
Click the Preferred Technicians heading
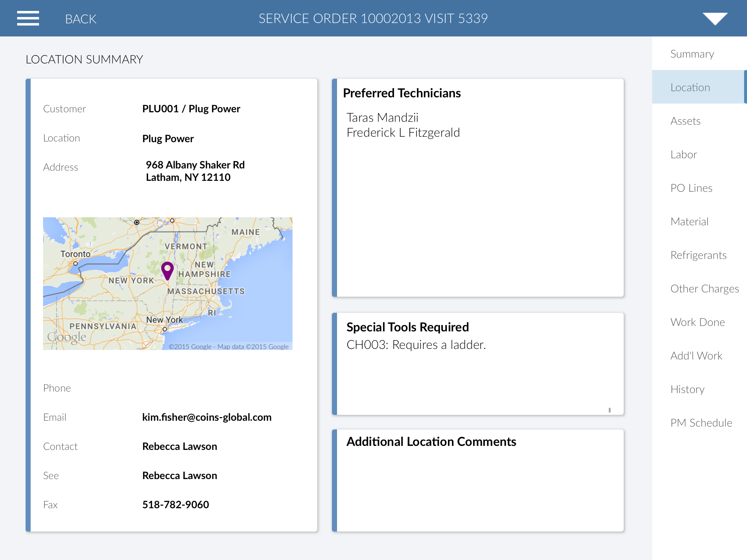pyautogui.click(x=402, y=93)
